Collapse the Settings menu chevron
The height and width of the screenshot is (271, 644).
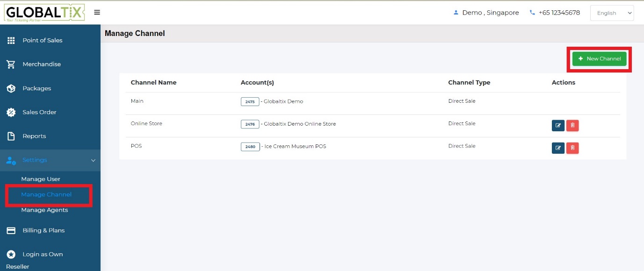tap(93, 160)
